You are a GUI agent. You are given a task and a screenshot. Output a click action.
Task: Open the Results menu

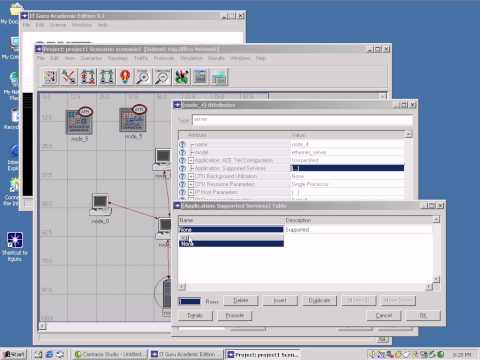pyautogui.click(x=216, y=58)
